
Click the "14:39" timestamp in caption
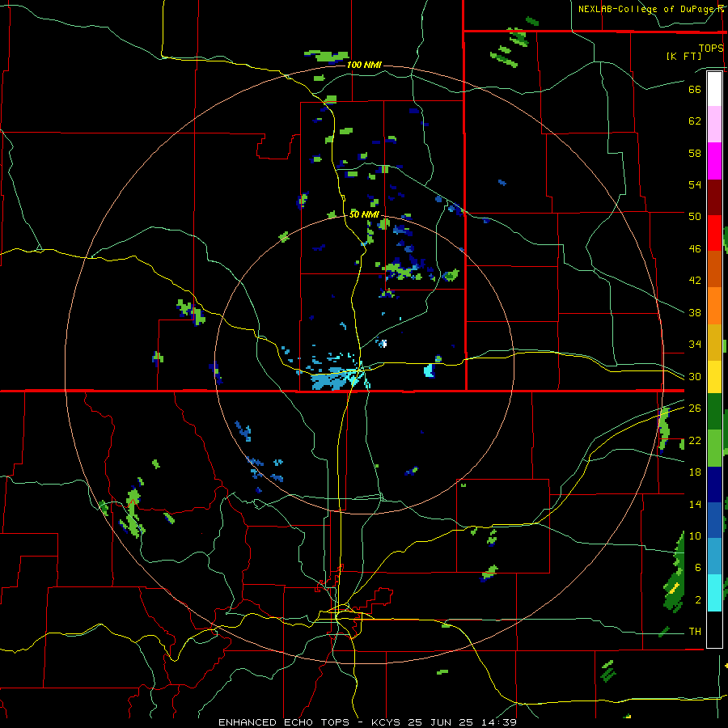(501, 722)
